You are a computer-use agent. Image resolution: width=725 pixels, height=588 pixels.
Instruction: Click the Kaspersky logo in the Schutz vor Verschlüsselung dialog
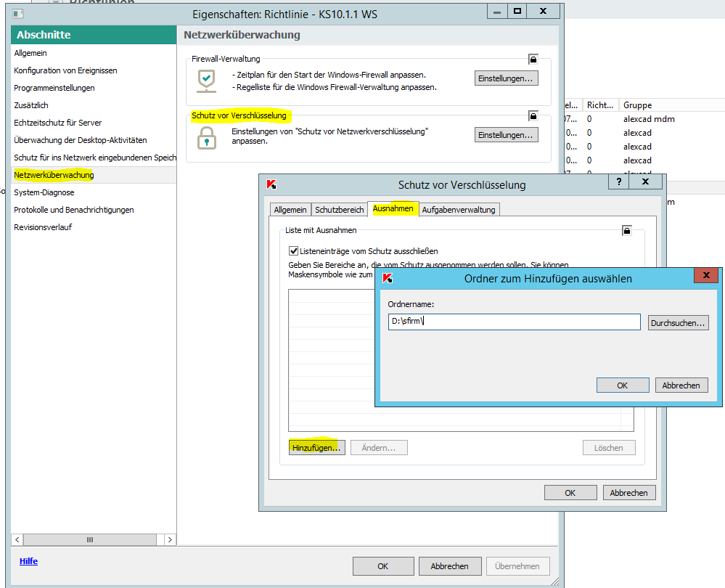(x=271, y=184)
